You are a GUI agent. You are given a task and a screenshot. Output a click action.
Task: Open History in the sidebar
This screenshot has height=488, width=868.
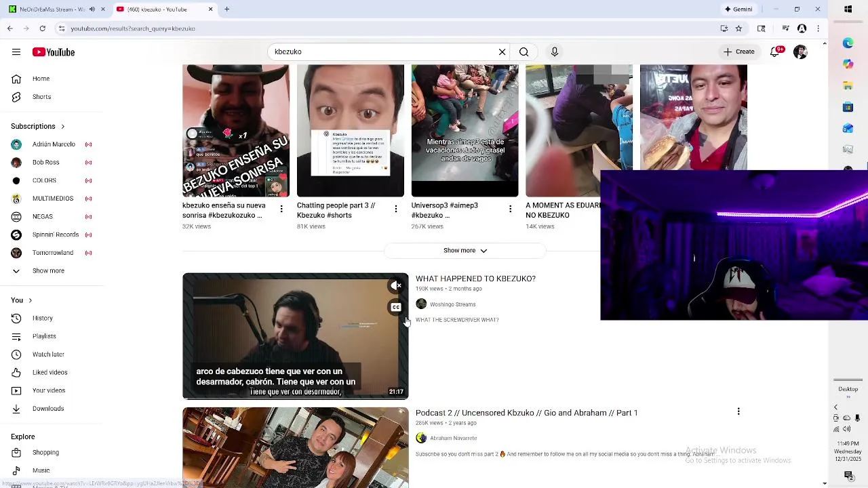[42, 318]
